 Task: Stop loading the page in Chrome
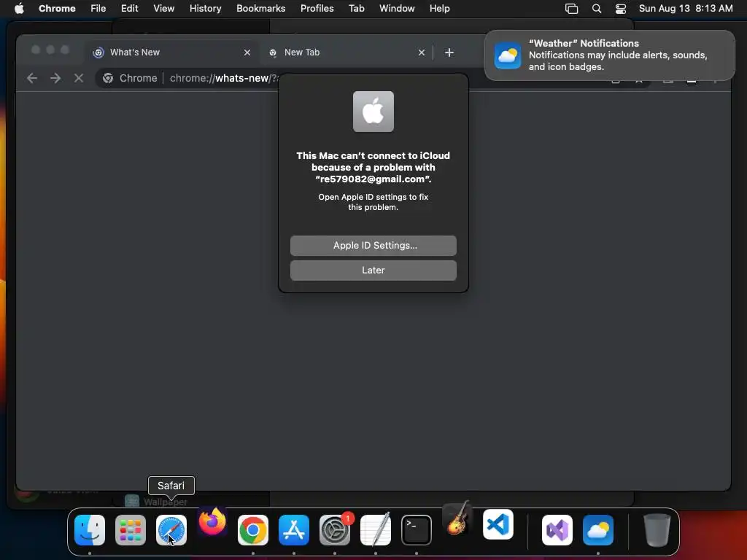point(79,78)
